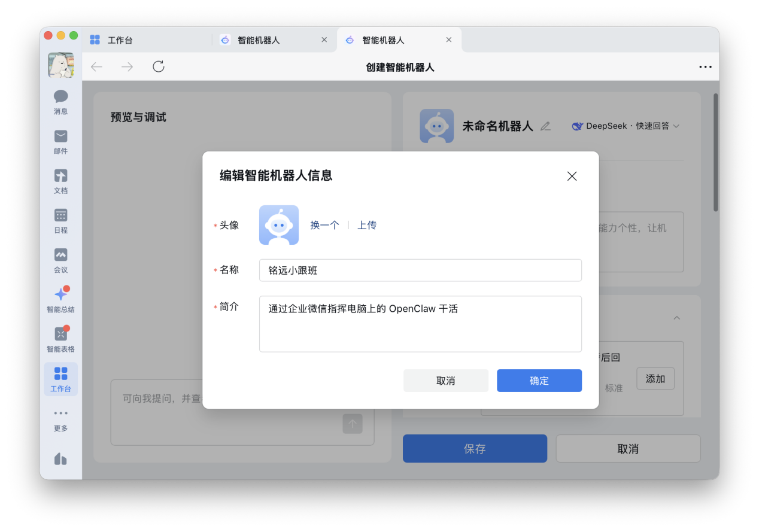Confirm the bot info with 确定

point(539,381)
